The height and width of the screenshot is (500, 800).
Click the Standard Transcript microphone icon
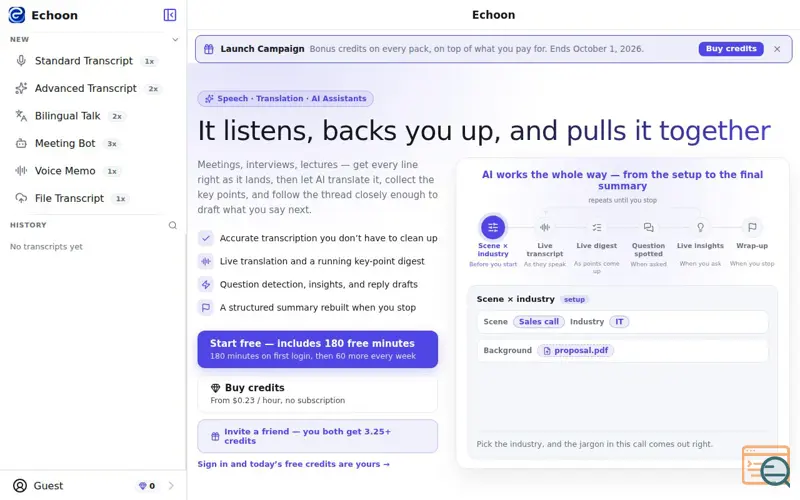tap(21, 61)
